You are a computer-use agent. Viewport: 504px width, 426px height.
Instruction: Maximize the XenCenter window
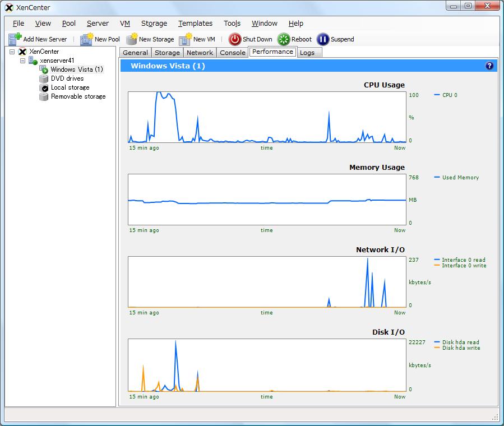coord(468,6)
